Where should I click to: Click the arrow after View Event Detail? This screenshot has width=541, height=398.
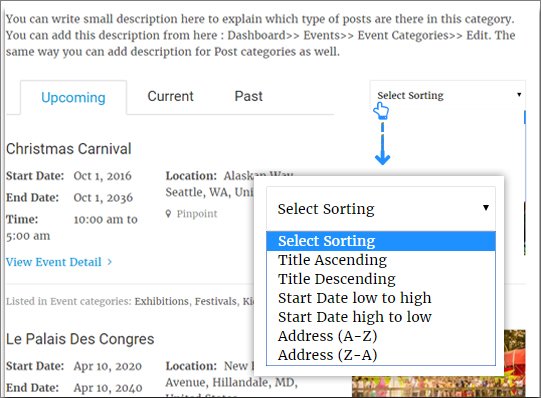[x=109, y=262]
